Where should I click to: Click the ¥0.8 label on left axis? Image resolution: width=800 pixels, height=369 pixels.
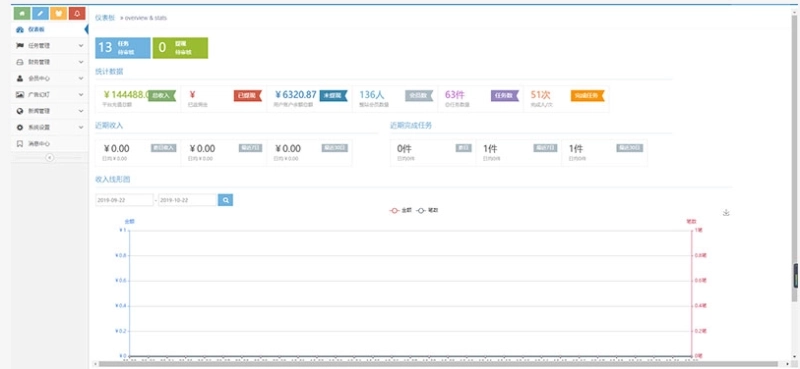coord(120,256)
